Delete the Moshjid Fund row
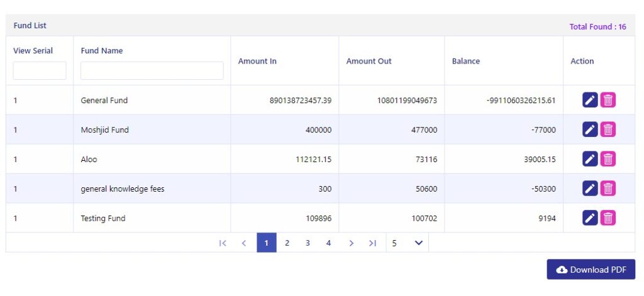The width and height of the screenshot is (644, 296). (608, 129)
